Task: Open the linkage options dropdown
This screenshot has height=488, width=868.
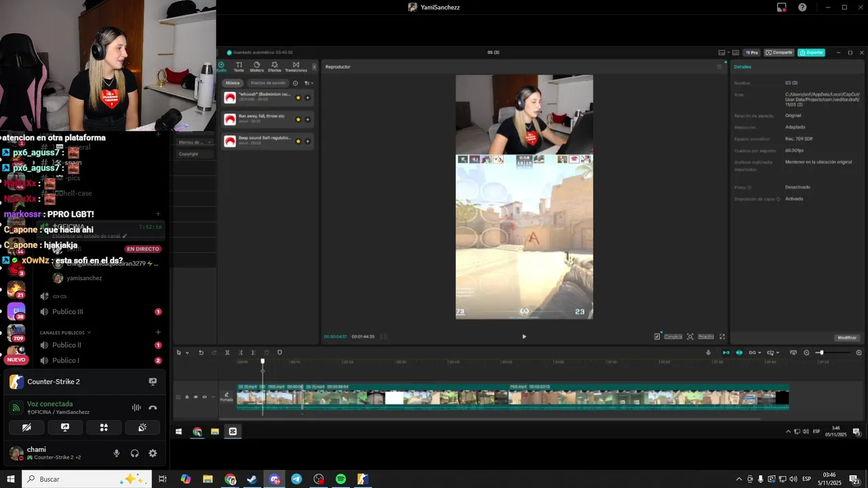Action: (755, 352)
